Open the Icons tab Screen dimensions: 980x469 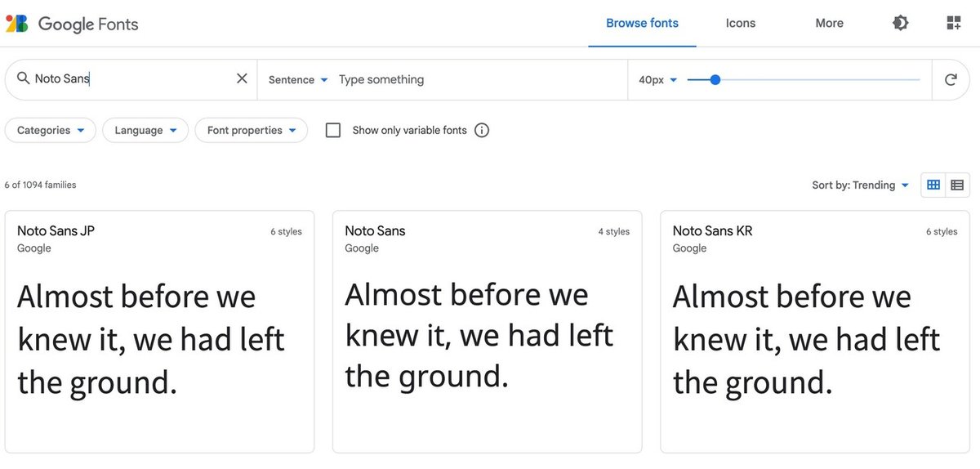pos(741,23)
